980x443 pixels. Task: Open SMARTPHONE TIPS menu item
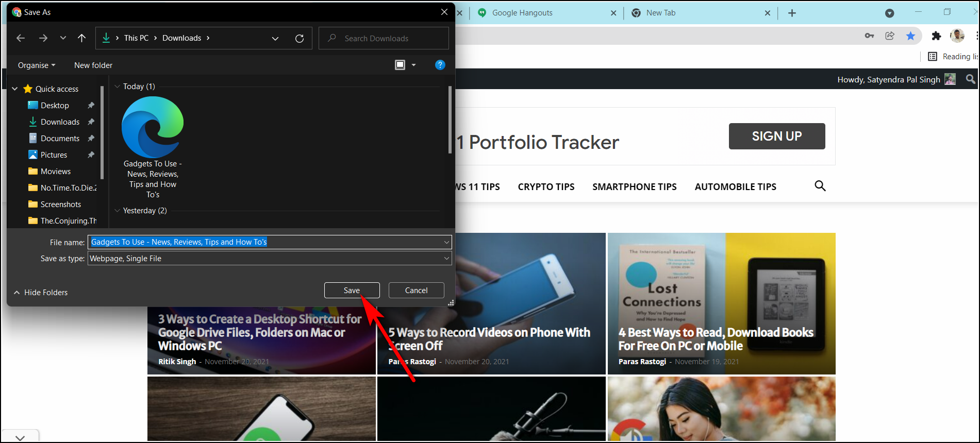(x=635, y=187)
